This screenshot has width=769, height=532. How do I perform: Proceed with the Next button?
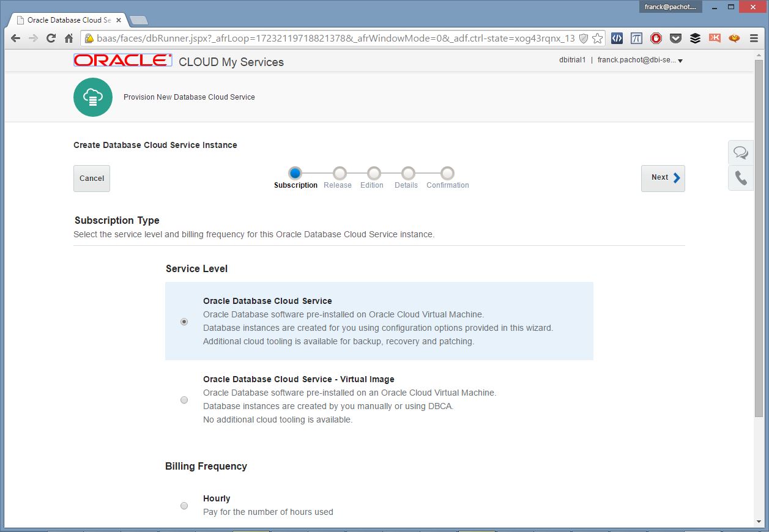(x=663, y=178)
